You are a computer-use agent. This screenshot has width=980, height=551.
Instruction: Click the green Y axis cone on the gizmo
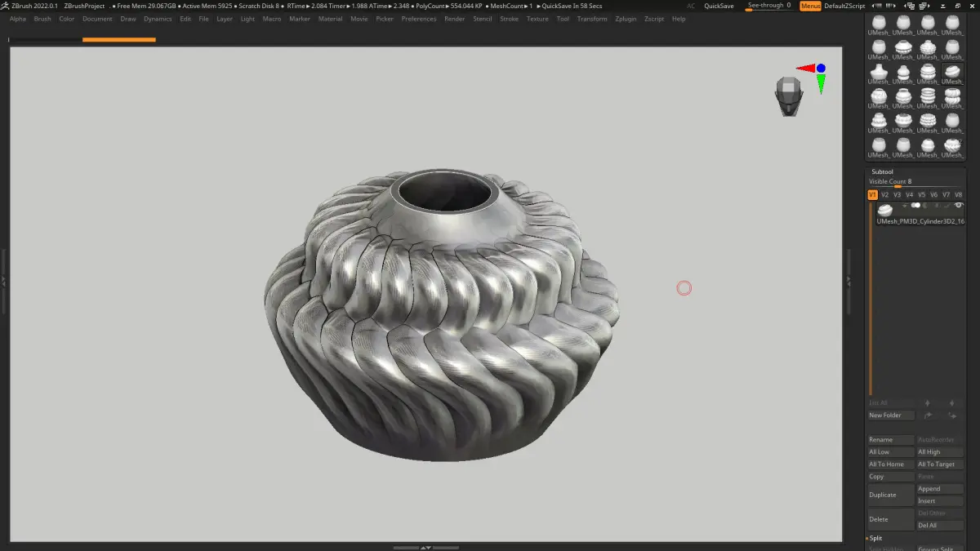(x=821, y=83)
